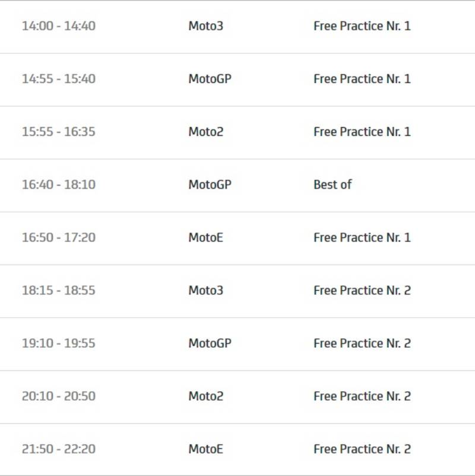Select MotoGP in the 14:55 row

coord(210,79)
